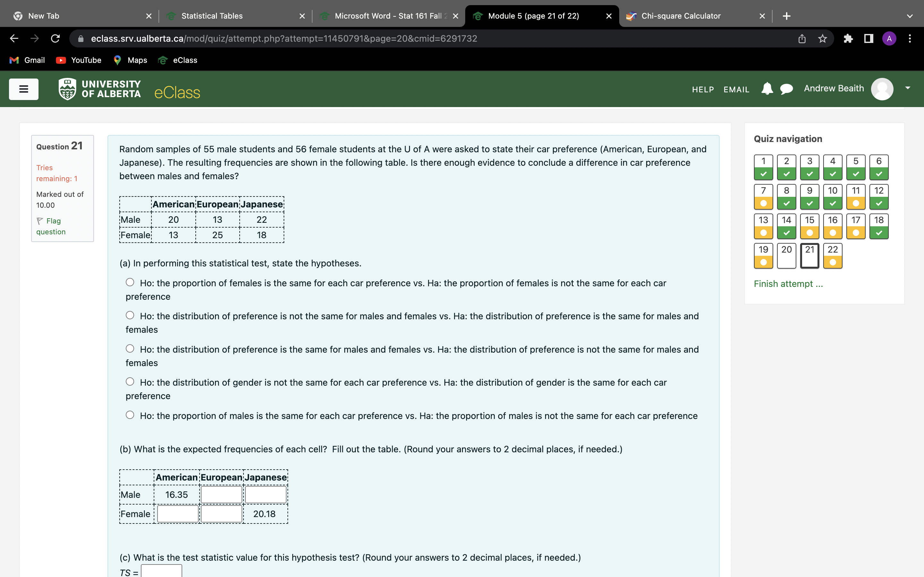924x577 pixels.
Task: Open the hamburger navigation menu in eClass
Action: click(x=24, y=89)
